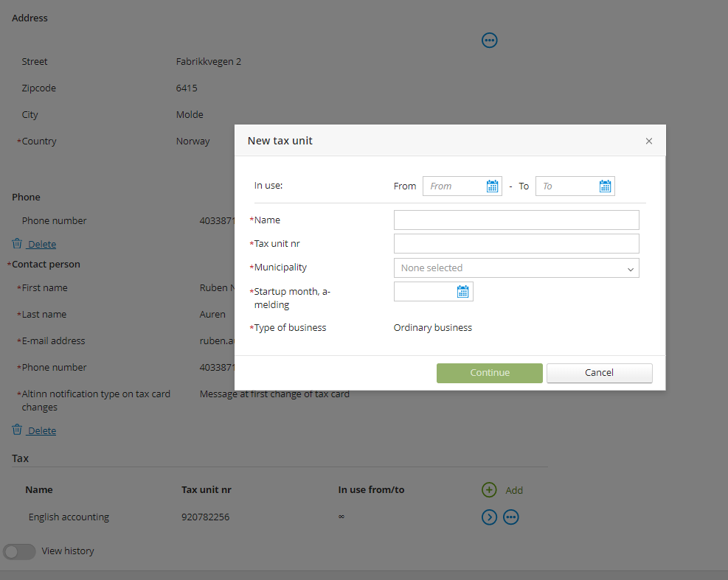Click the Delete link under Phone number

(x=42, y=244)
